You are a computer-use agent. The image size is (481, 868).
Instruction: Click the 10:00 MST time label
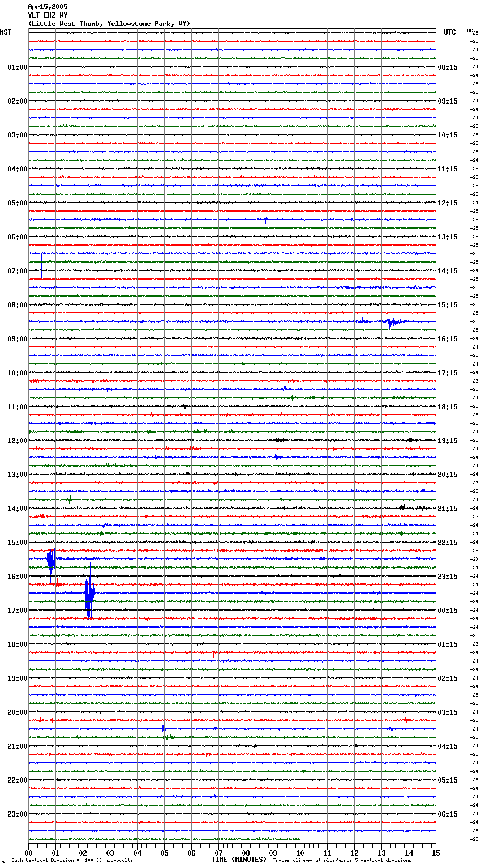pyautogui.click(x=18, y=373)
